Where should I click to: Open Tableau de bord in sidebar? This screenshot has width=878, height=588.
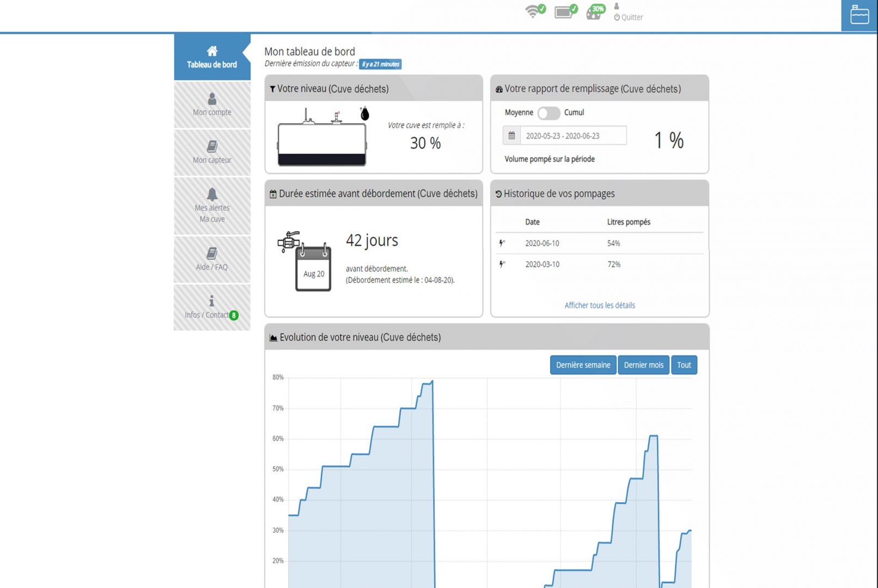pos(212,57)
